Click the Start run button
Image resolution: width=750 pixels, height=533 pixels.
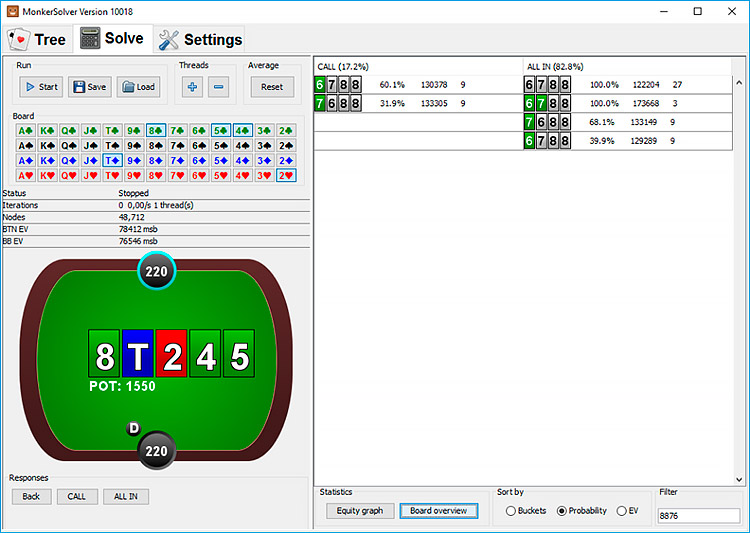click(40, 87)
